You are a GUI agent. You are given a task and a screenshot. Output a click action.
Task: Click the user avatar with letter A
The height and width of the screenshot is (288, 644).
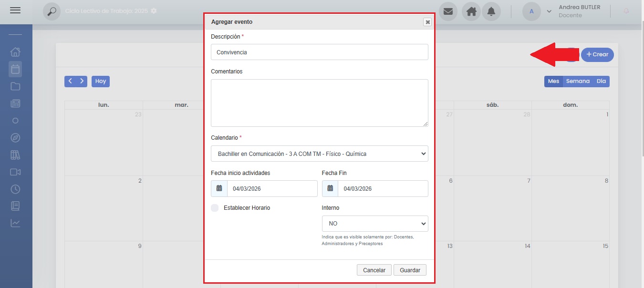pos(531,11)
